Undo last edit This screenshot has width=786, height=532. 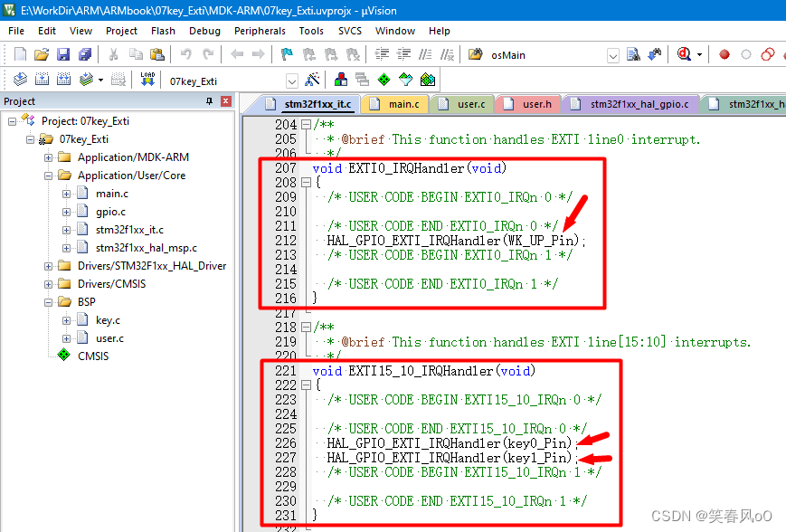pos(186,54)
